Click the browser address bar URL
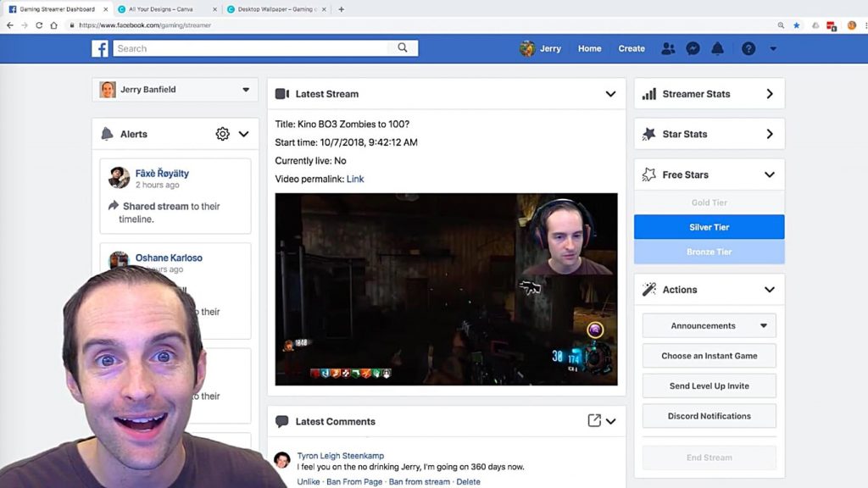This screenshot has width=868, height=488. pyautogui.click(x=145, y=25)
